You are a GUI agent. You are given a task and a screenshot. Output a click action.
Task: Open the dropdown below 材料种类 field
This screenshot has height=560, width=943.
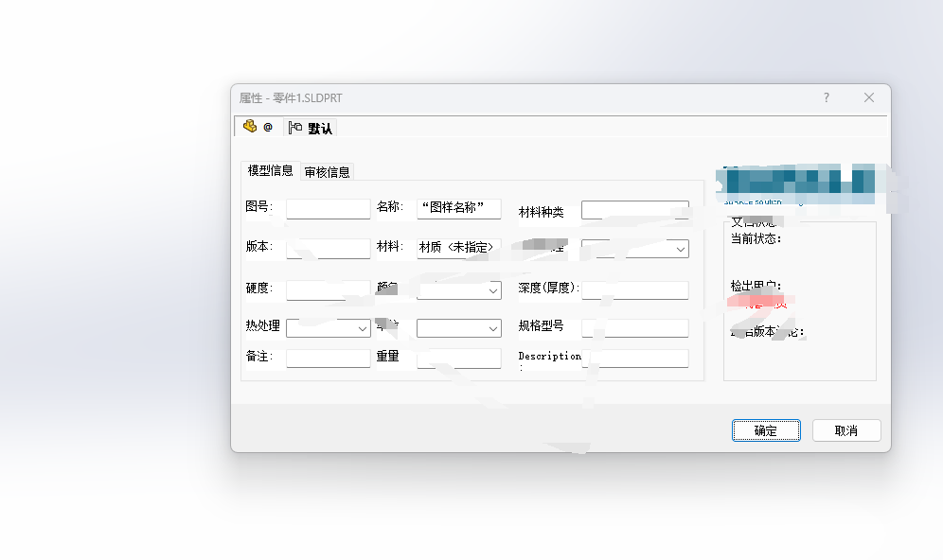[x=634, y=249]
